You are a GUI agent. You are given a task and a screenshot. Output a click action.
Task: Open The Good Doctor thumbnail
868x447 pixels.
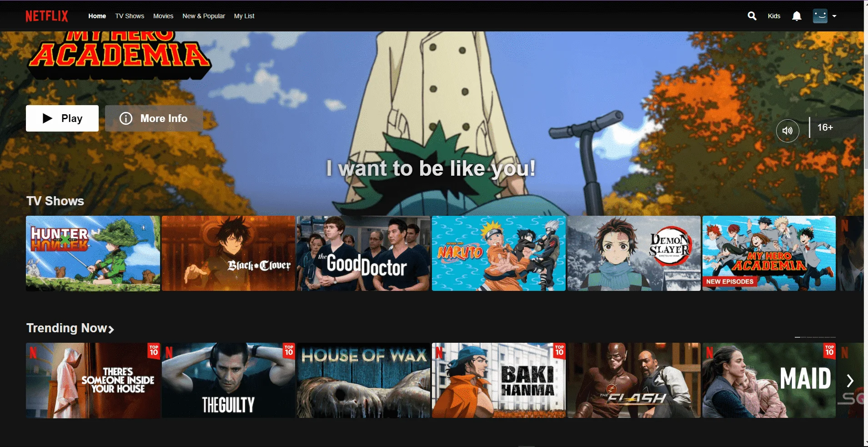pyautogui.click(x=363, y=254)
